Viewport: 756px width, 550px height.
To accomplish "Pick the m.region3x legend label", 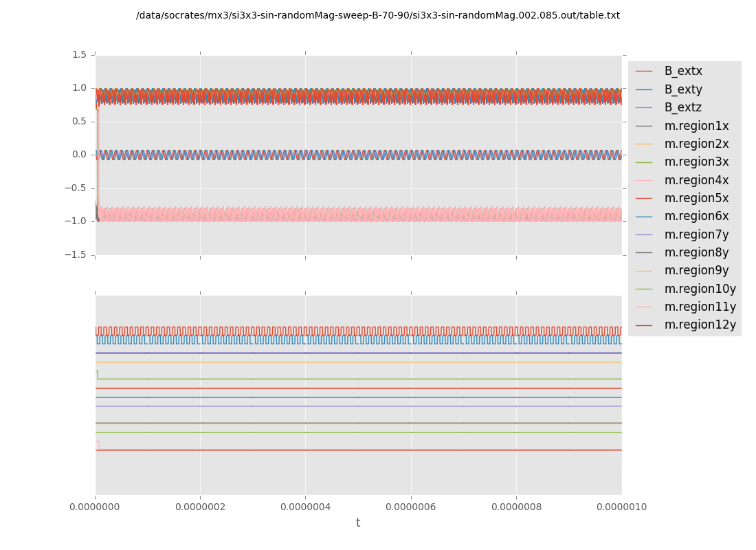I will (x=696, y=162).
